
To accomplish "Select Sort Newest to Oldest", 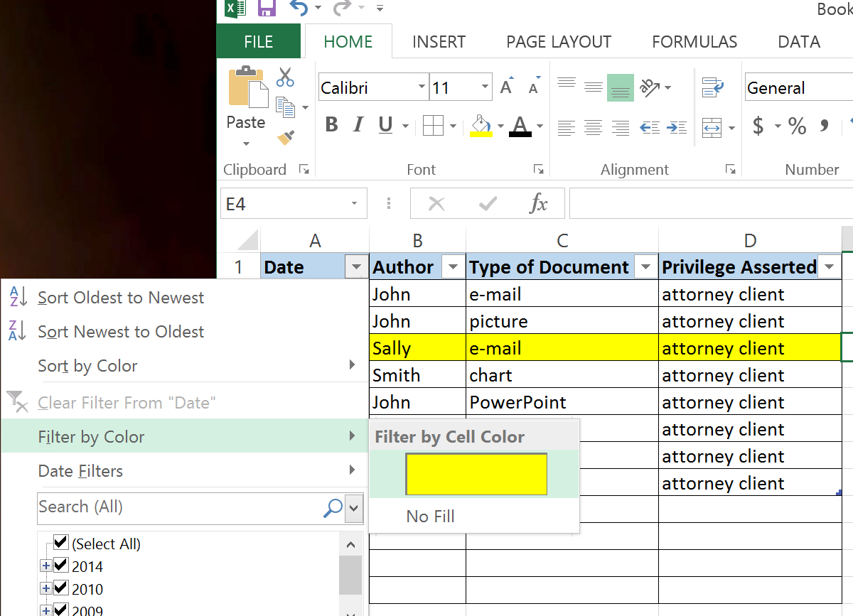I will pos(121,331).
